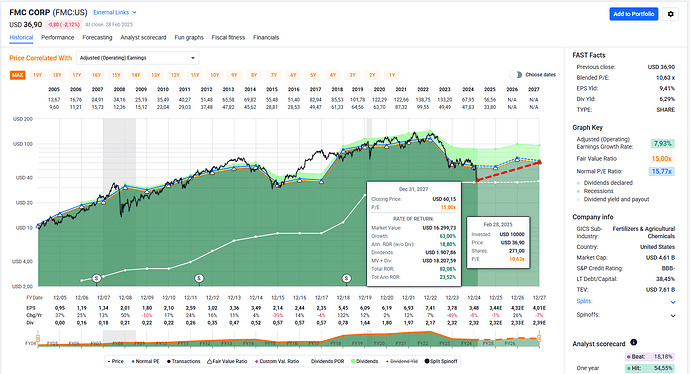Open the Analyst scorecard tab
The width and height of the screenshot is (690, 374).
click(x=143, y=37)
